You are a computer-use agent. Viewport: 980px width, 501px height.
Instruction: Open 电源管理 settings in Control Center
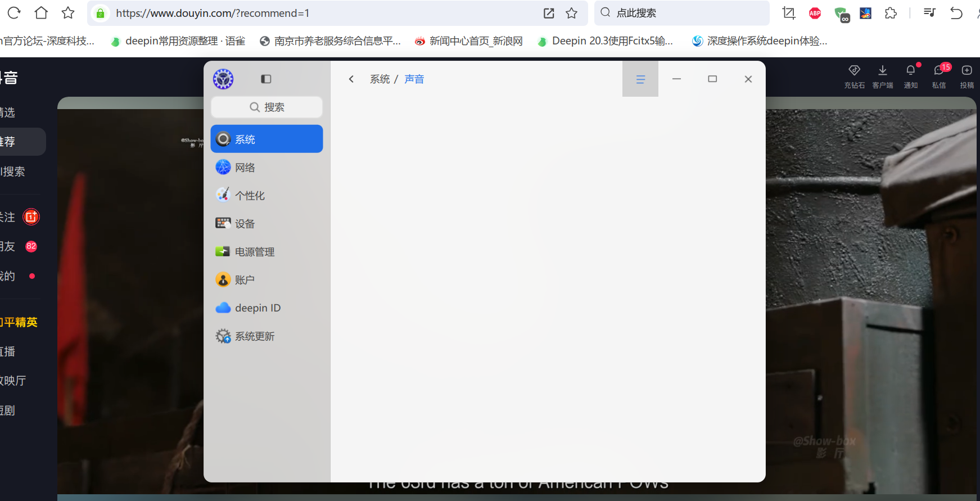267,251
